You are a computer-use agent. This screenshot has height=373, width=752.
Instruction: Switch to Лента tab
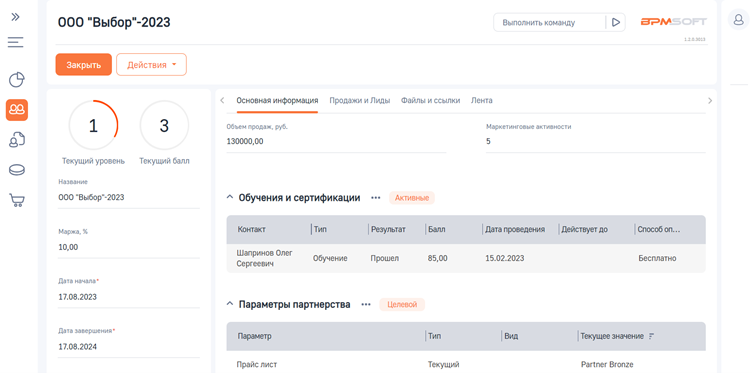tap(482, 101)
